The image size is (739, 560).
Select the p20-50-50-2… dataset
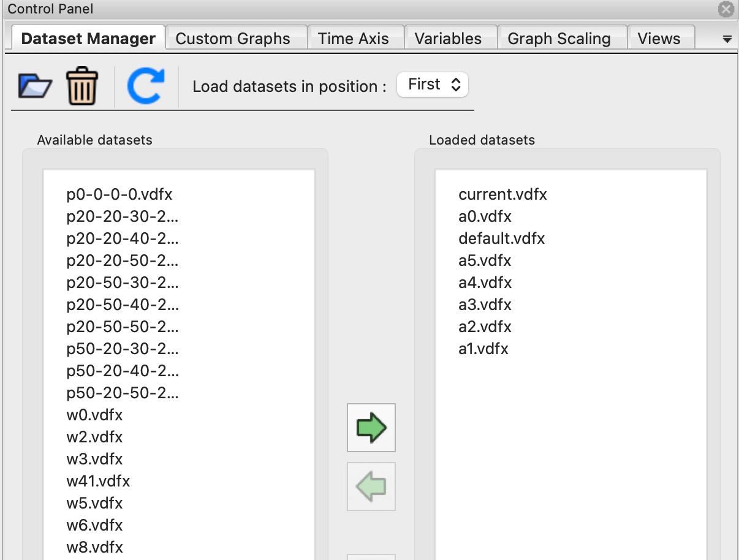(x=123, y=327)
